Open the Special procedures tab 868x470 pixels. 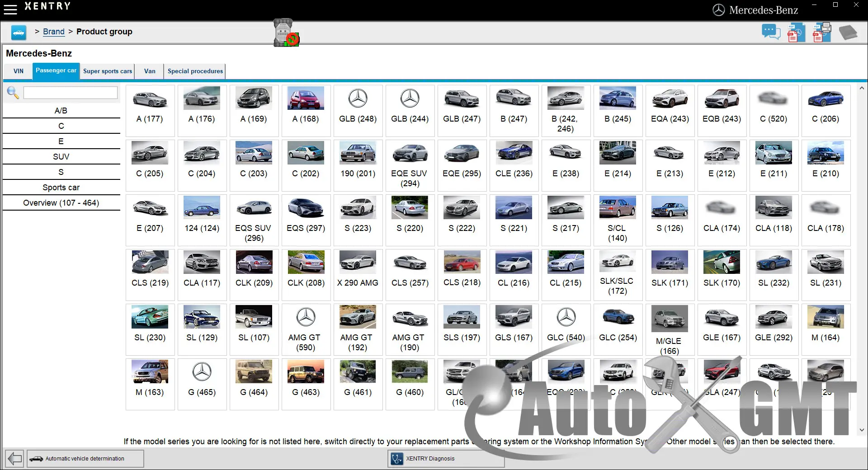tap(195, 71)
